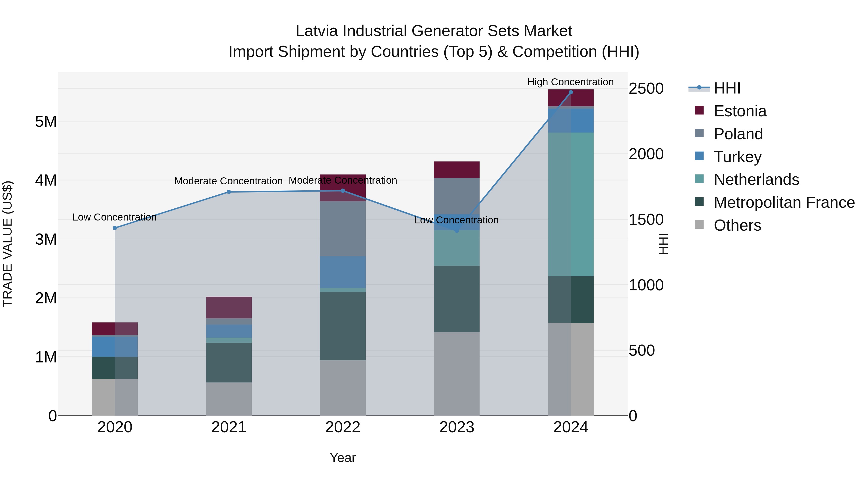Click the Netherlands teal legend swatch
The height and width of the screenshot is (488, 868).
point(699,179)
